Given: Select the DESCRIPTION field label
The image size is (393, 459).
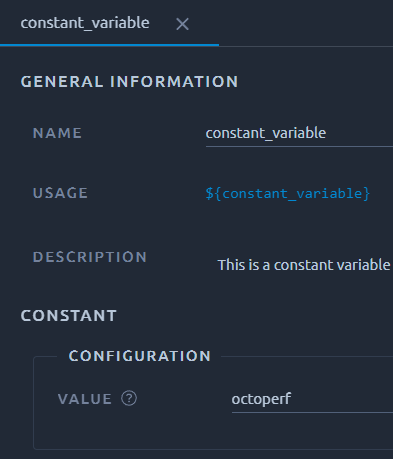Looking at the screenshot, I should click(90, 257).
